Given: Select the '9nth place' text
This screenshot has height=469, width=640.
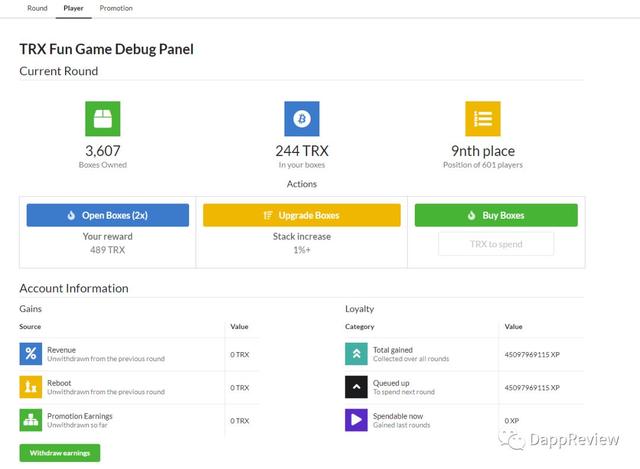Looking at the screenshot, I should [483, 151].
